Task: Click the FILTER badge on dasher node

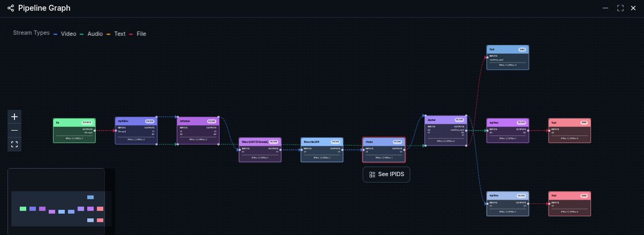Action: tap(459, 120)
